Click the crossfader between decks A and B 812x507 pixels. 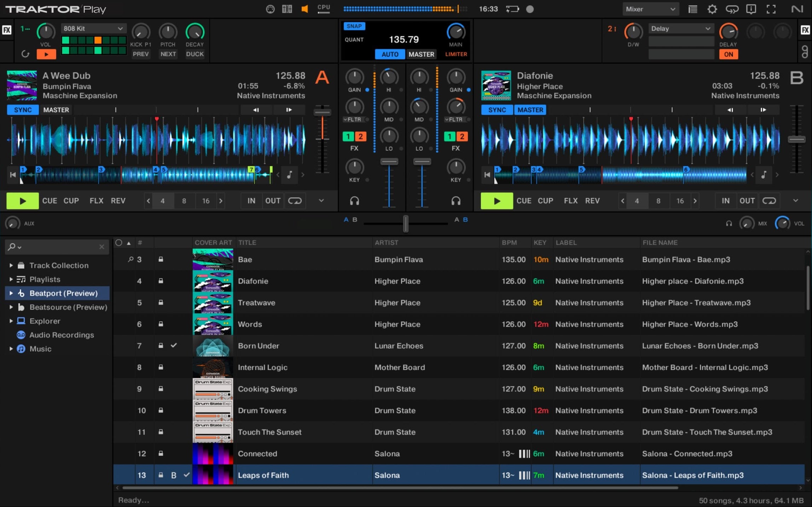[406, 223]
